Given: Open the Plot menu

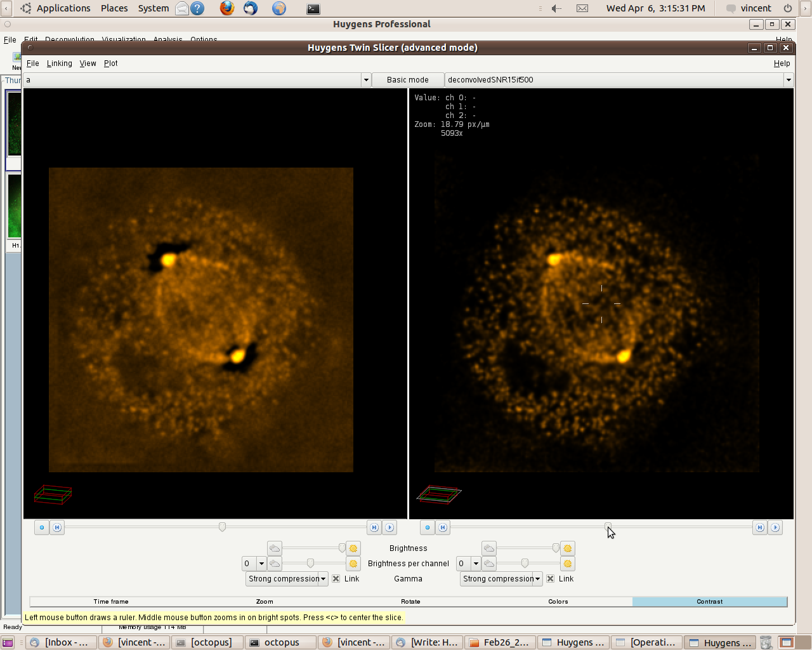Looking at the screenshot, I should [110, 63].
